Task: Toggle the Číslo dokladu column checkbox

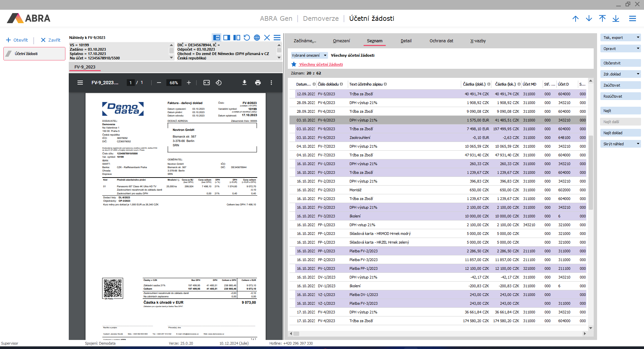Action: pos(341,84)
